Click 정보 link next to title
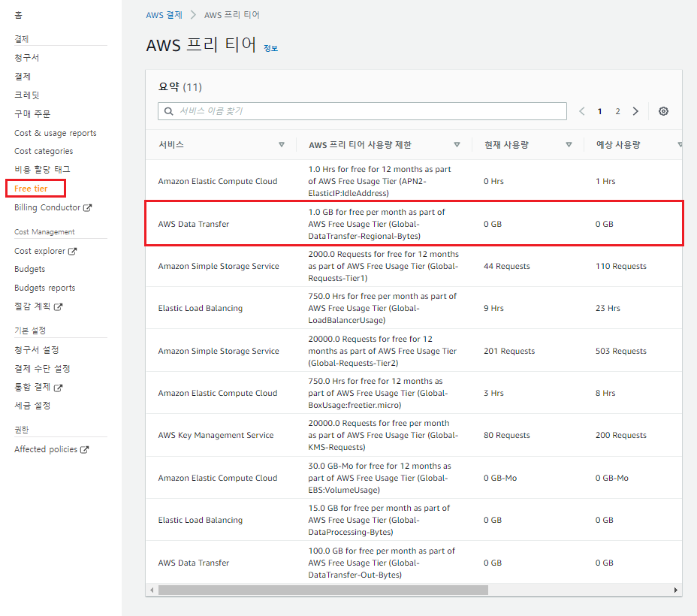697x616 pixels. click(x=270, y=48)
